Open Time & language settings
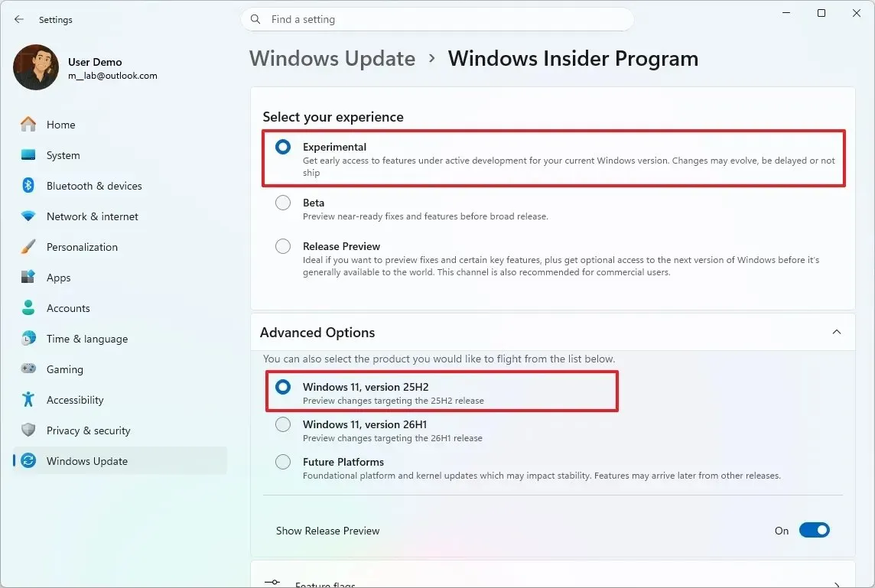 click(120, 339)
